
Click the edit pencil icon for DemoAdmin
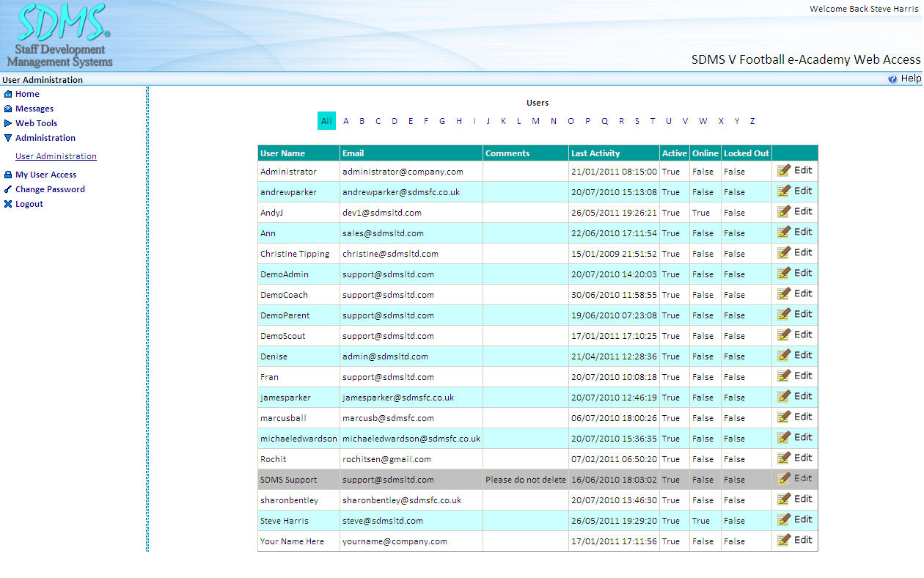pos(784,273)
